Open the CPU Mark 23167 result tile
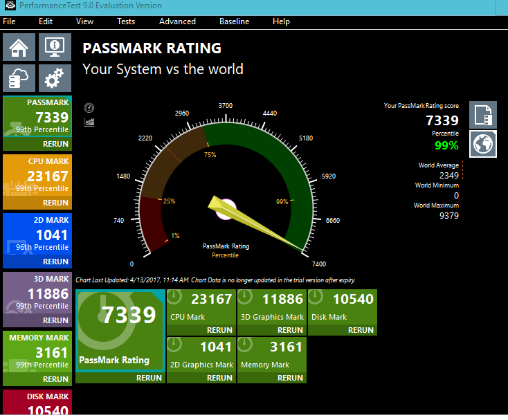Viewport: 508px width, 420px height. (x=201, y=307)
